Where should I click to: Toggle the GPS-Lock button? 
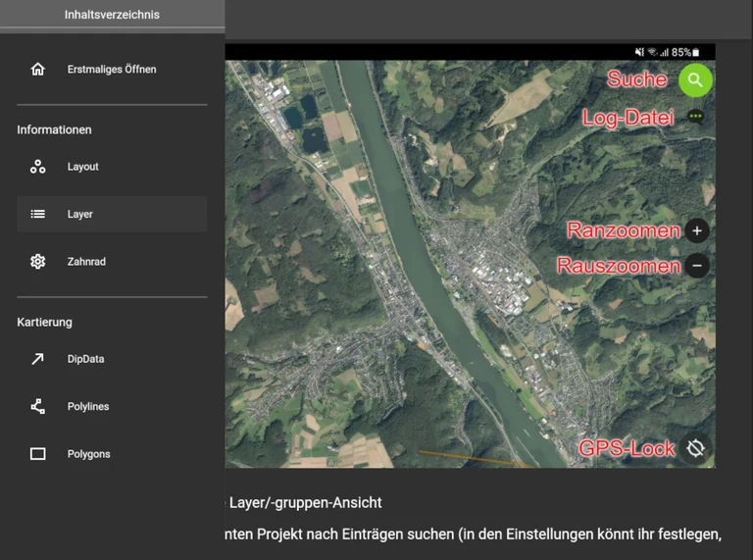[x=696, y=448]
